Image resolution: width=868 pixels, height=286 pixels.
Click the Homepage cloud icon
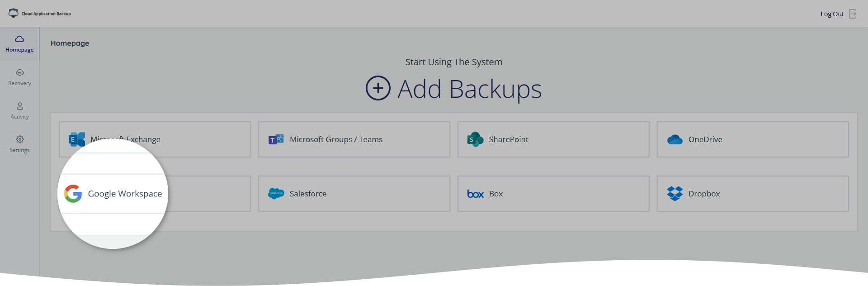tap(19, 39)
